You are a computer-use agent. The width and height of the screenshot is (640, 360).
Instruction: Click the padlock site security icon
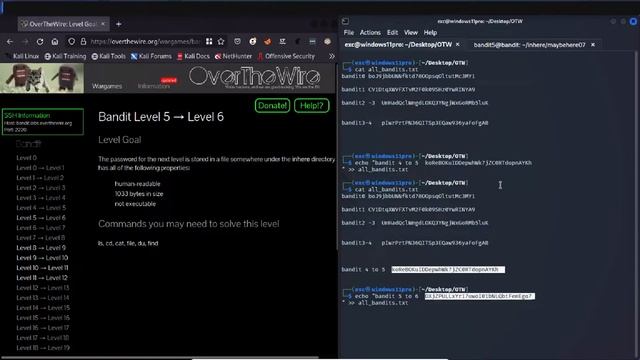click(x=83, y=42)
